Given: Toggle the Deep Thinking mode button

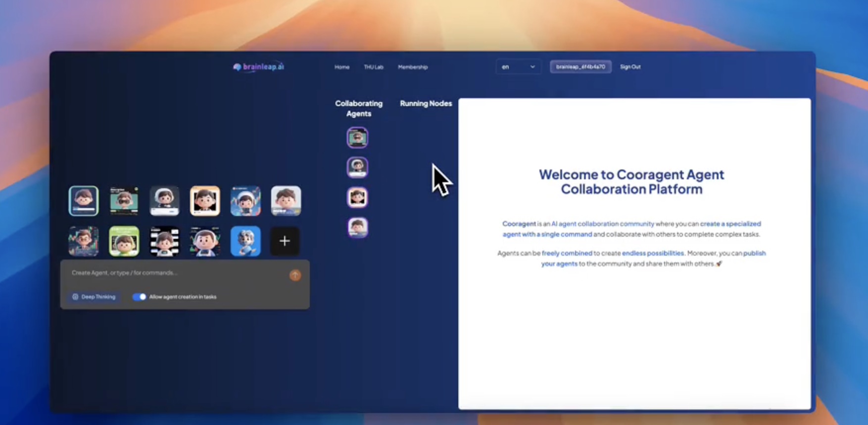Looking at the screenshot, I should (94, 297).
